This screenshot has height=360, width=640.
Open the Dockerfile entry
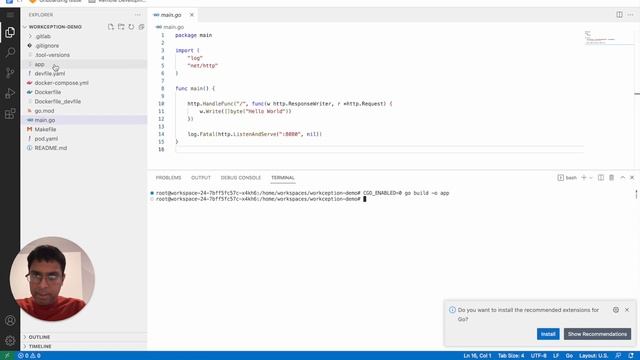(x=84, y=92)
